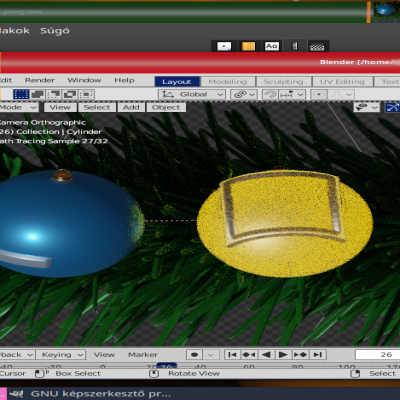Choose the Invert Selection mode icon
Screen dimensions: 400x400
[70, 94]
